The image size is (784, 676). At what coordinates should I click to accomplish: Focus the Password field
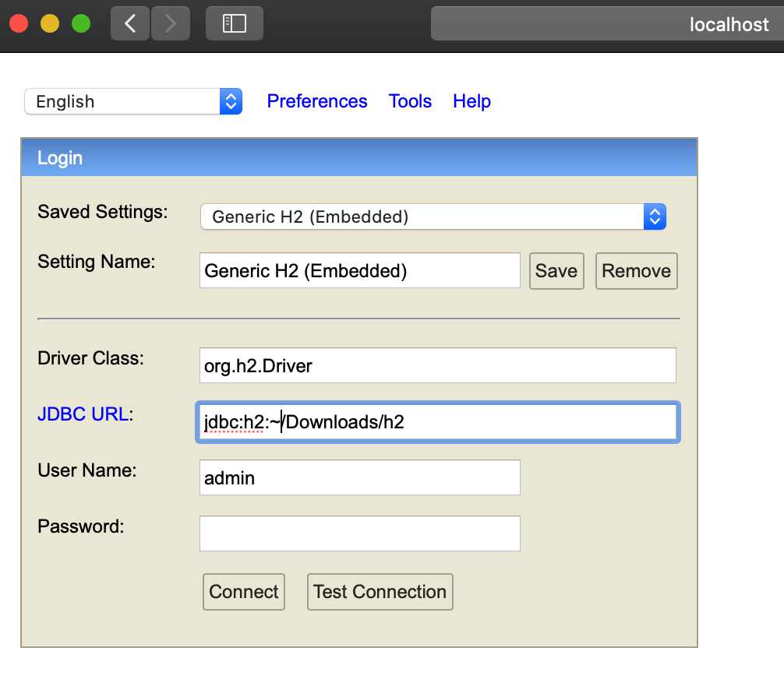coord(360,533)
